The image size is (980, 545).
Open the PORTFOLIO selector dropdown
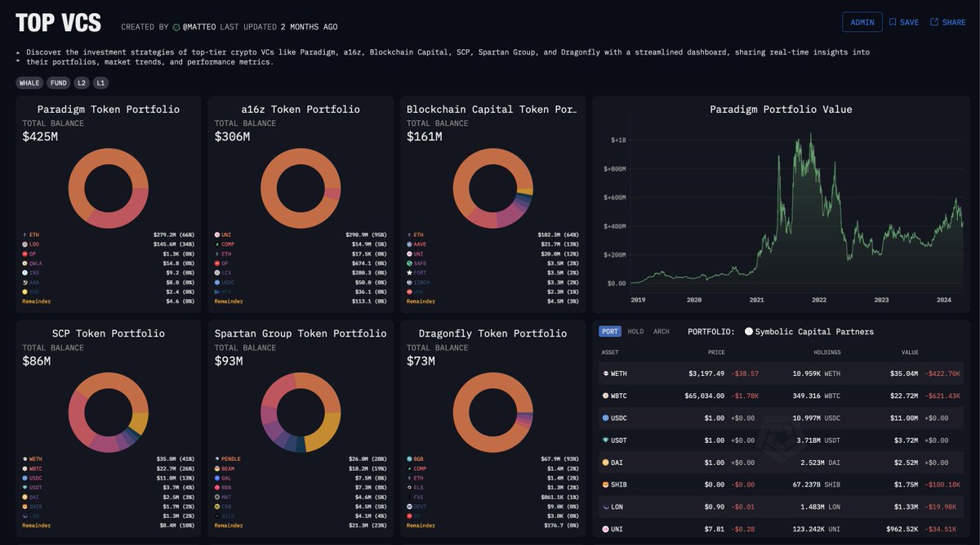click(x=813, y=332)
